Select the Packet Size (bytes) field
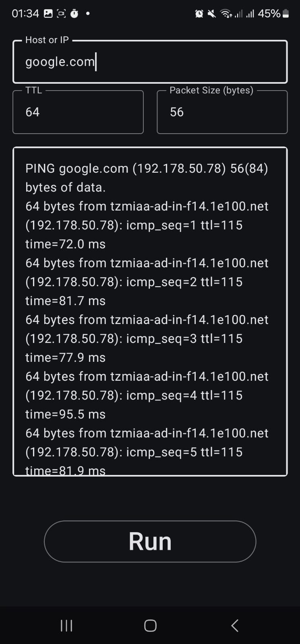The image size is (300, 644). tap(222, 112)
